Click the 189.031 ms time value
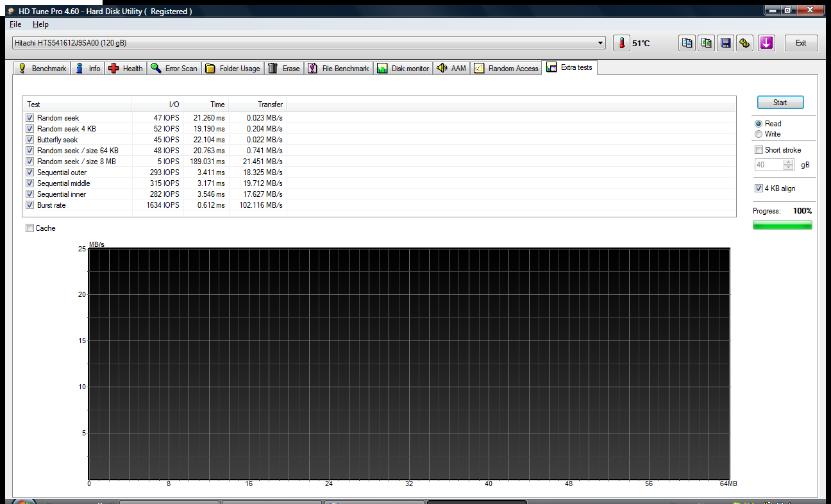Screen dimensions: 831x504 click(x=208, y=162)
